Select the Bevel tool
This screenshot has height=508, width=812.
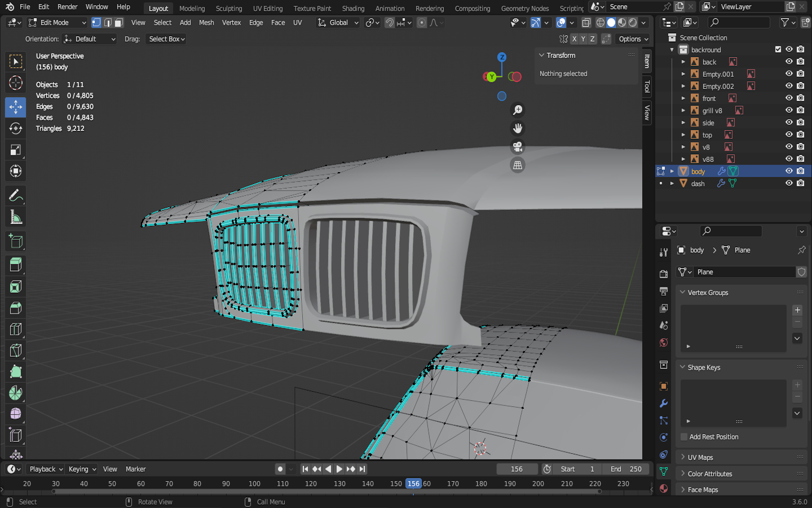click(x=16, y=308)
